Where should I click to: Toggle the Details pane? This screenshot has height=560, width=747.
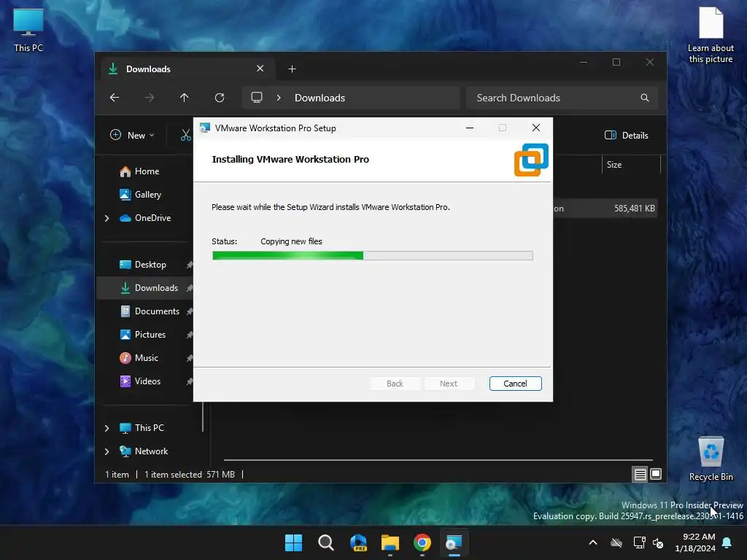click(626, 135)
